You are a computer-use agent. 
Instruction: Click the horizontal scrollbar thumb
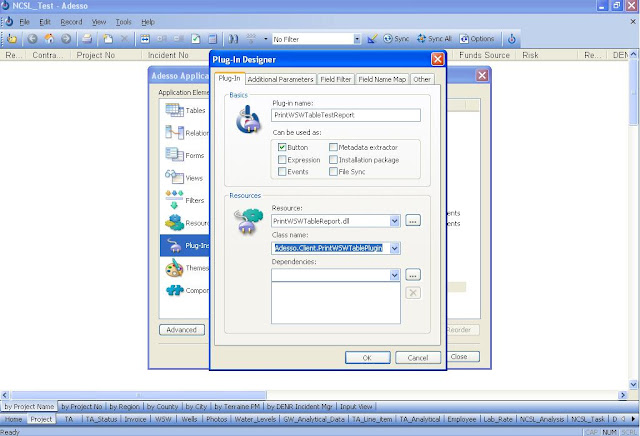(x=139, y=395)
